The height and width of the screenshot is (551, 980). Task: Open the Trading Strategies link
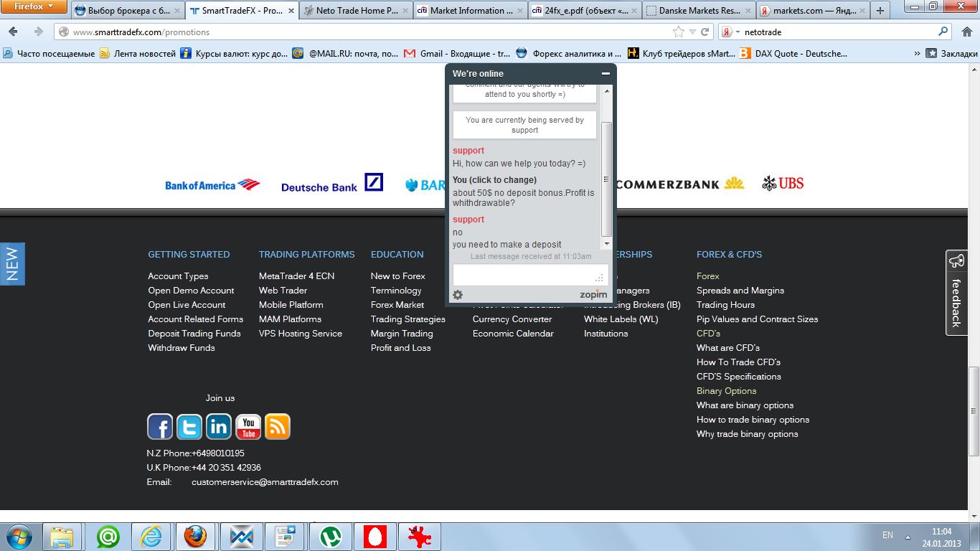[x=408, y=319]
